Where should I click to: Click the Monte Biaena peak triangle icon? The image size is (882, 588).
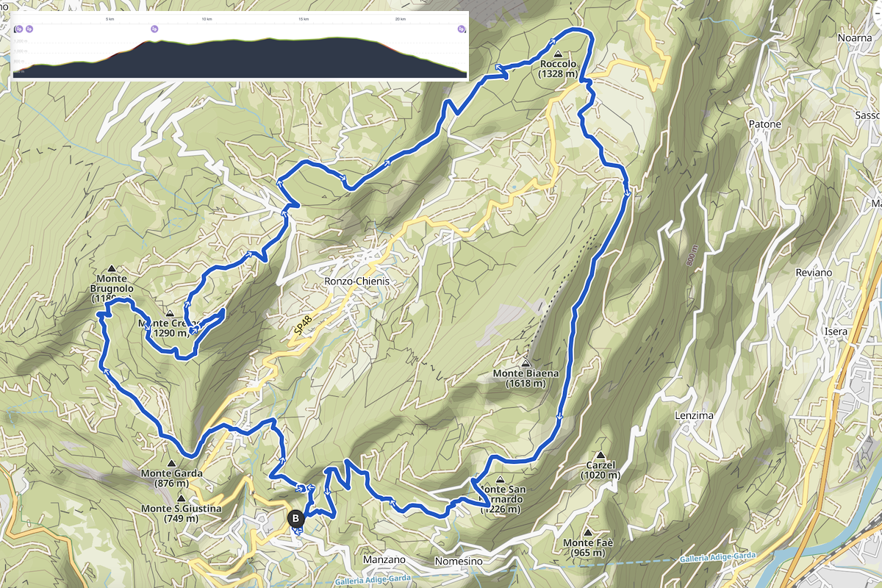[x=526, y=363]
